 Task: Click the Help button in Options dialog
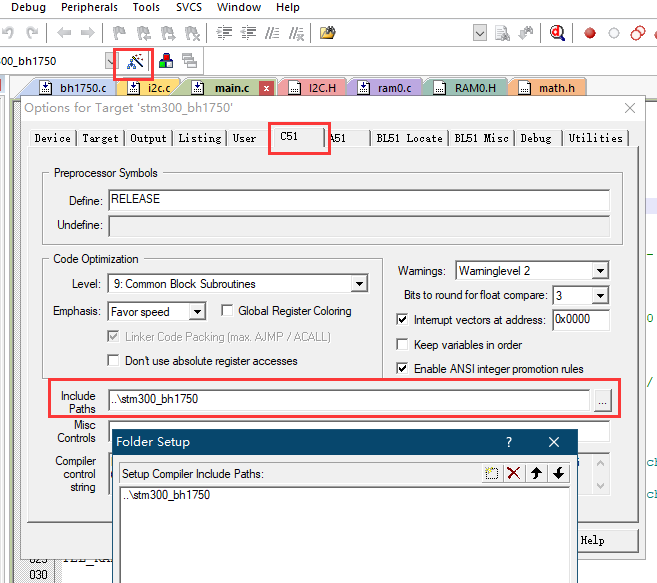[608, 541]
